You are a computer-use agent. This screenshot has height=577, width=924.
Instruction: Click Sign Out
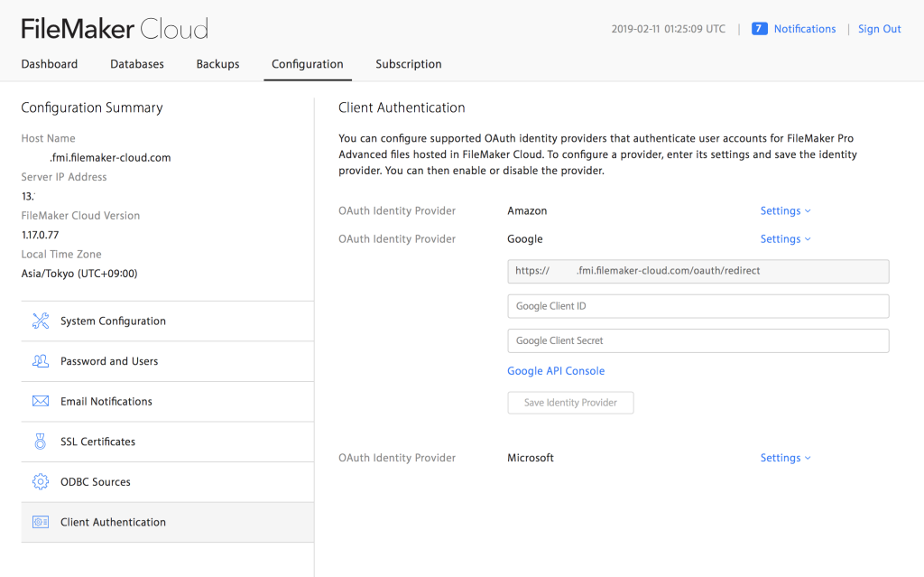(x=879, y=28)
